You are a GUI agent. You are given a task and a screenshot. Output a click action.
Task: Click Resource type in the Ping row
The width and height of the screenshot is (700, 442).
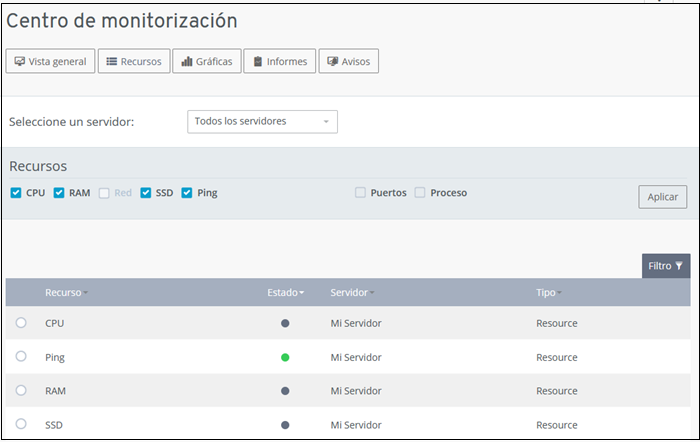click(557, 357)
